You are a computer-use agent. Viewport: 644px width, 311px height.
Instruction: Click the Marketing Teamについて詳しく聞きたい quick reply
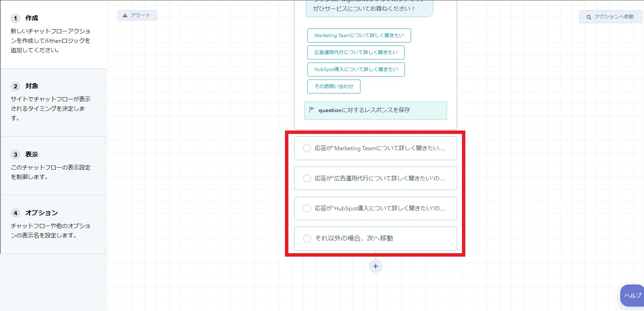coord(359,35)
